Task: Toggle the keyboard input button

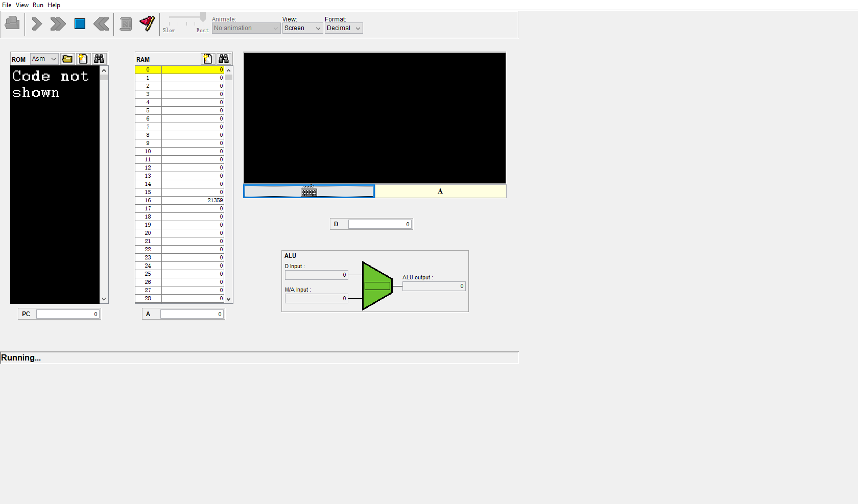Action: [x=309, y=191]
